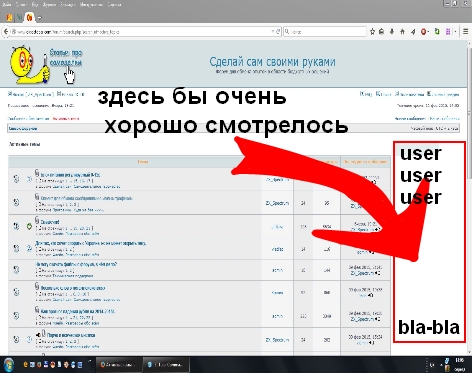The image size is (472, 373).
Task: Open author ZX_Spectrum in 15:24 row
Action: 277,340
